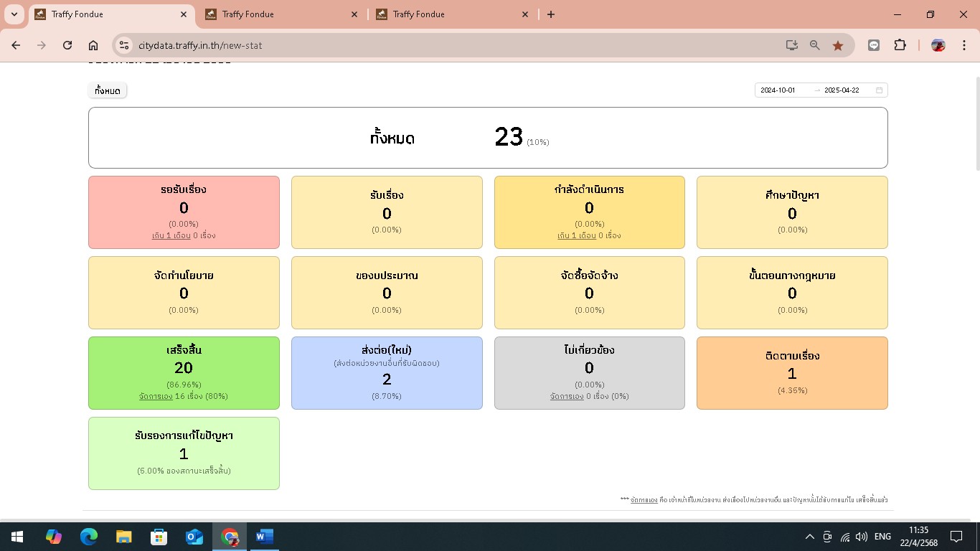Expand the tab search chevron

coord(14,14)
